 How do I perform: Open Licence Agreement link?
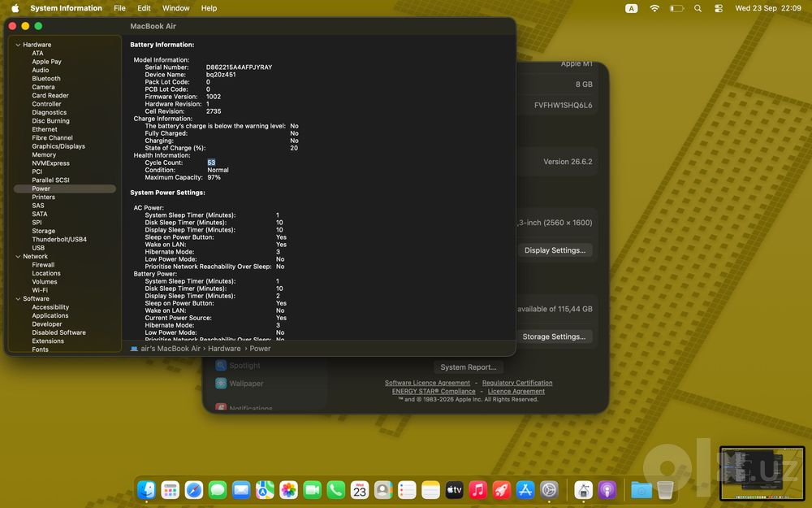[x=516, y=392]
